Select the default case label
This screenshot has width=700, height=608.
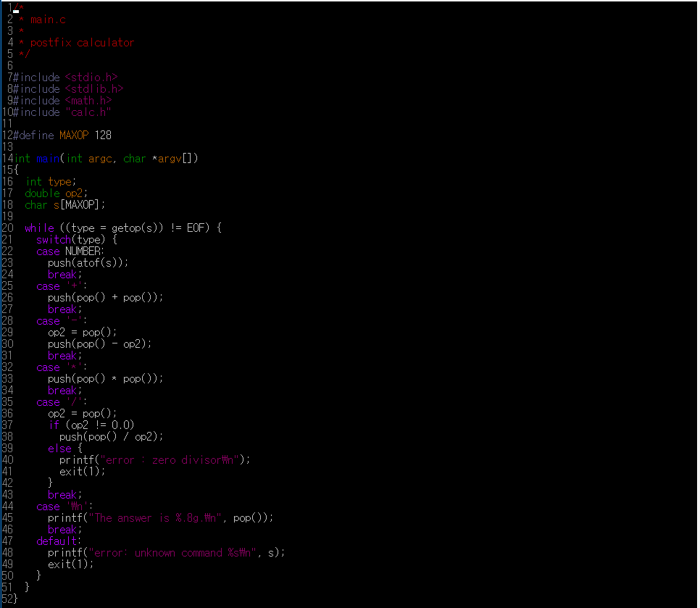[54, 541]
